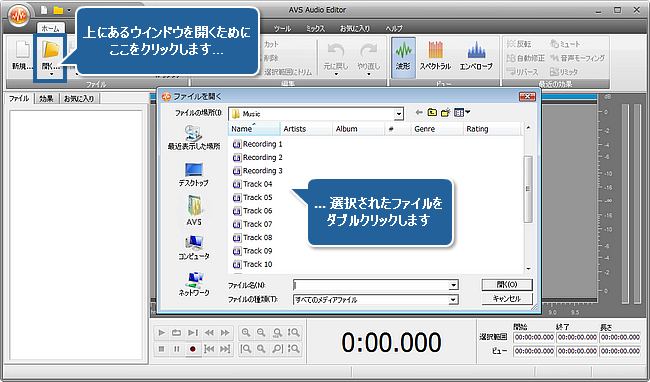
Task: Expand the quick access toolbar customize arrow
Action: coord(69,10)
